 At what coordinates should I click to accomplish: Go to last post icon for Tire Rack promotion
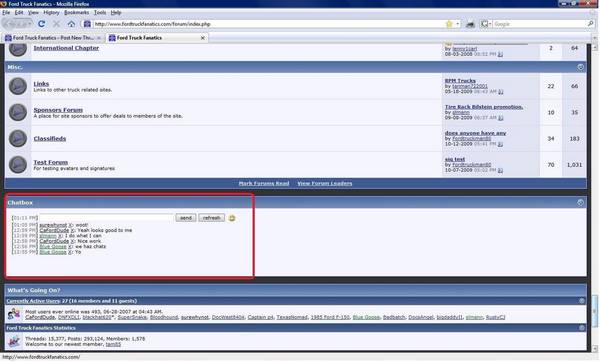click(501, 118)
